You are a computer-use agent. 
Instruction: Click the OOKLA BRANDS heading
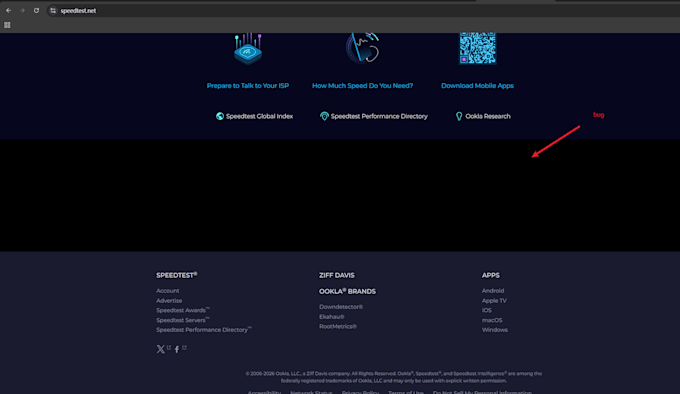[x=347, y=291]
